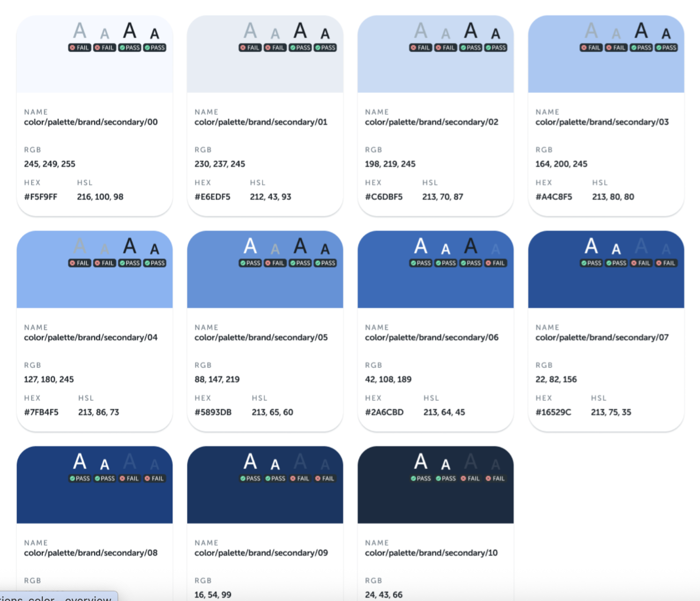
Task: Click the color/palette/brand/secondary/07 name text
Action: click(602, 337)
